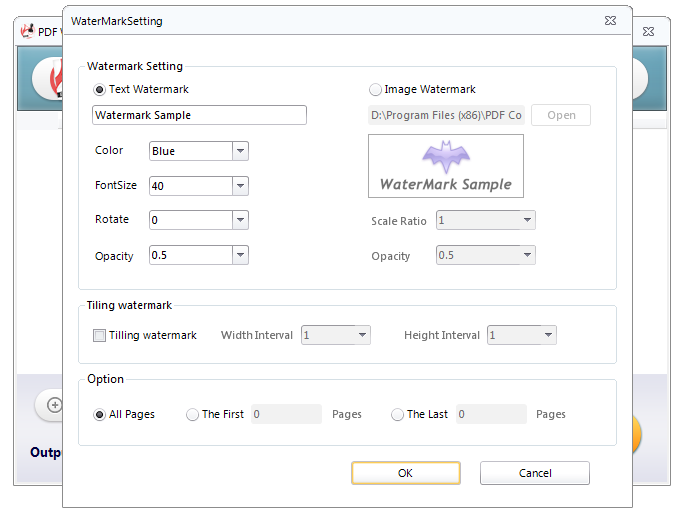Click the Open image file button
This screenshot has width=686, height=514.
click(x=561, y=115)
